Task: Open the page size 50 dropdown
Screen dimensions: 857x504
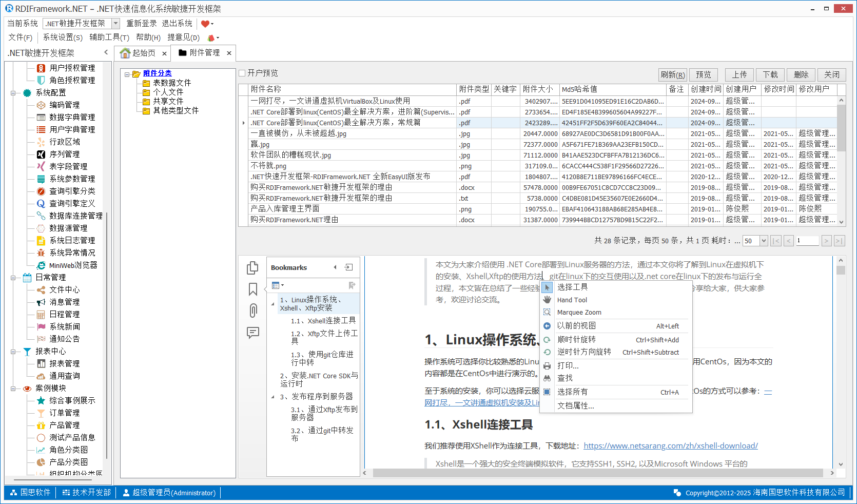Action: (763, 241)
